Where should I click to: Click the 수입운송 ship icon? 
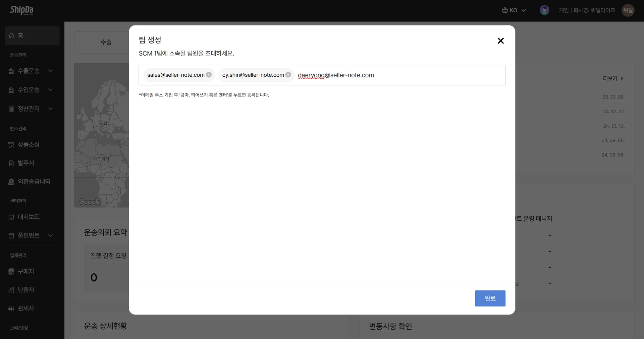point(11,90)
